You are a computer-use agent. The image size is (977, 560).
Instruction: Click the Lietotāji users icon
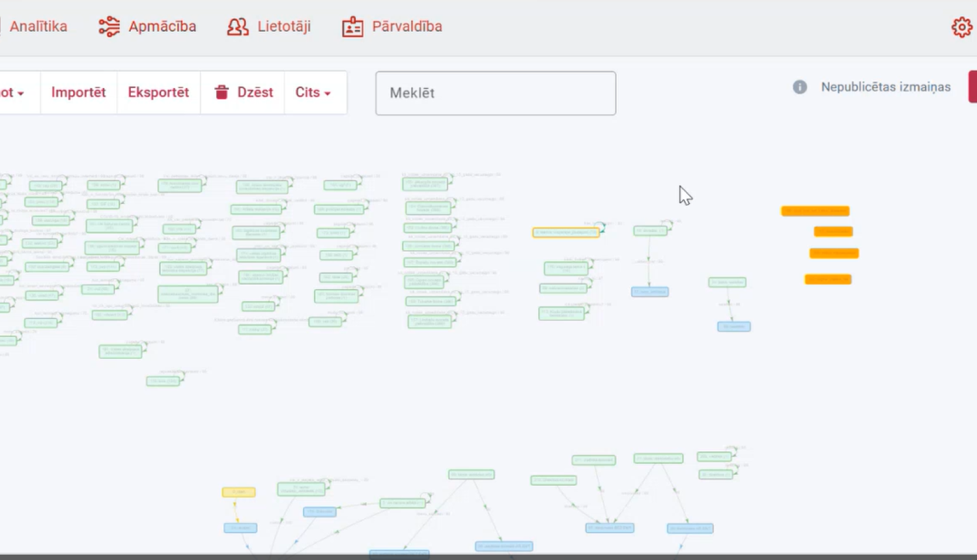click(238, 27)
